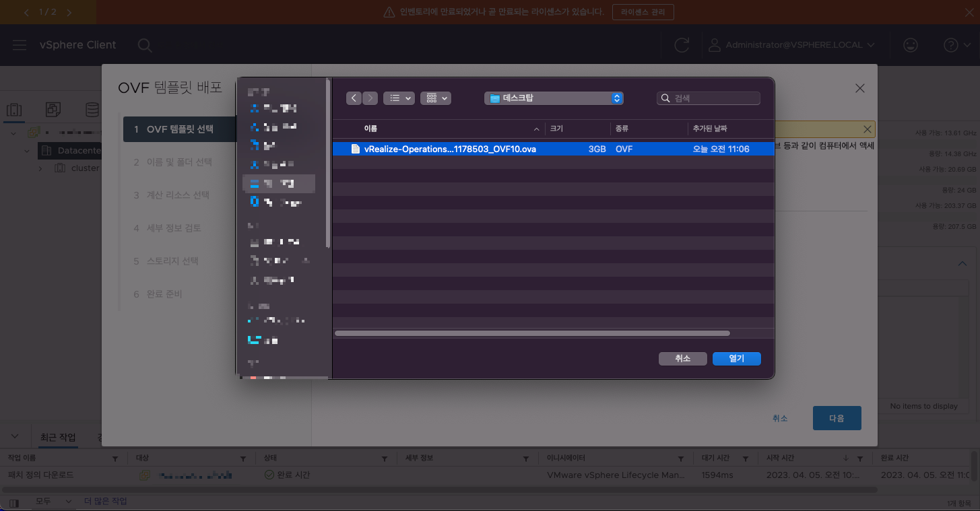The width and height of the screenshot is (980, 511).
Task: Select the Storage inventory icon
Action: click(92, 110)
